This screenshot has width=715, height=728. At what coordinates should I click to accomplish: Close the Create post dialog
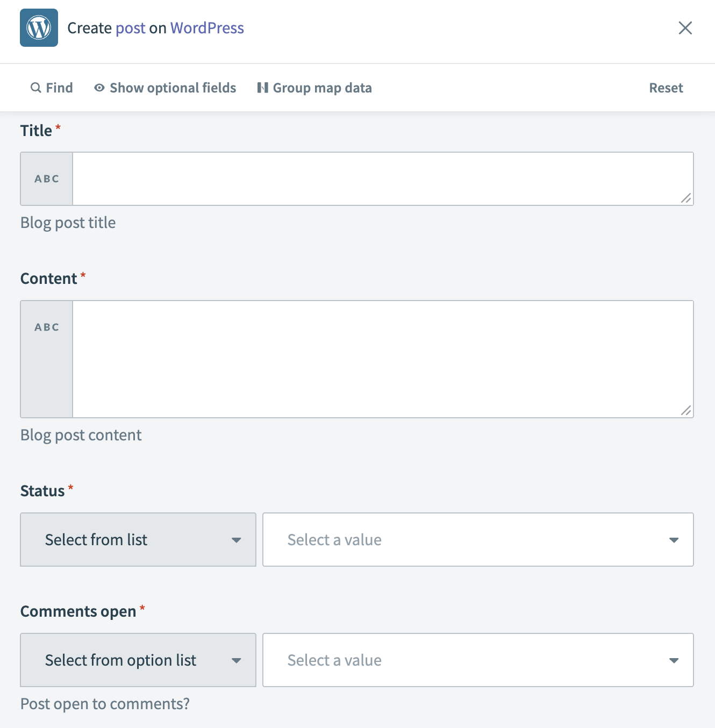(685, 28)
